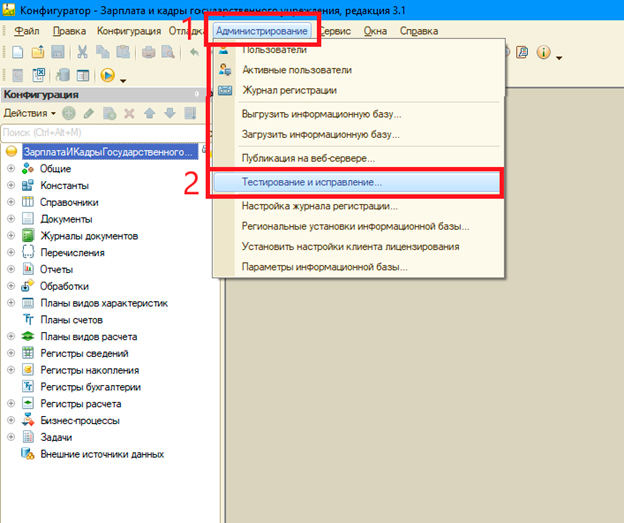Click the green Add icon in Конфигурация panel
Screen dimensions: 624x523
coord(69,113)
